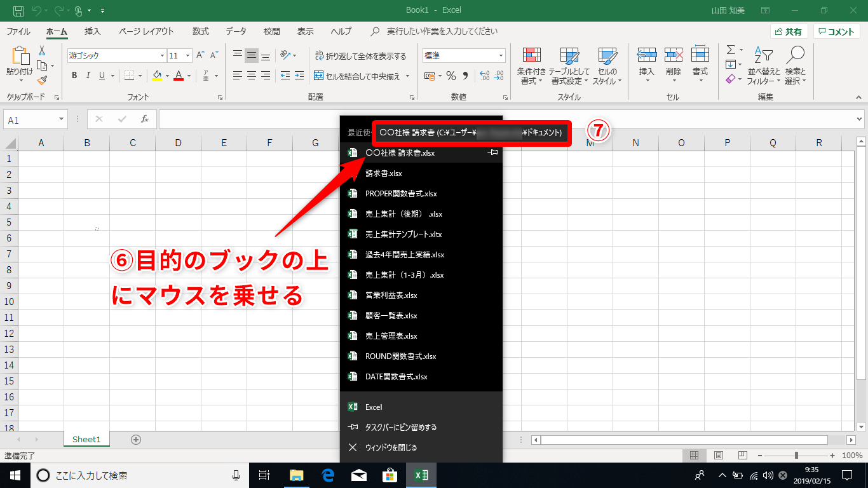Screen dimensions: 868x488
Task: Select タスクバーにピン留めする in jump list
Action: click(421, 427)
